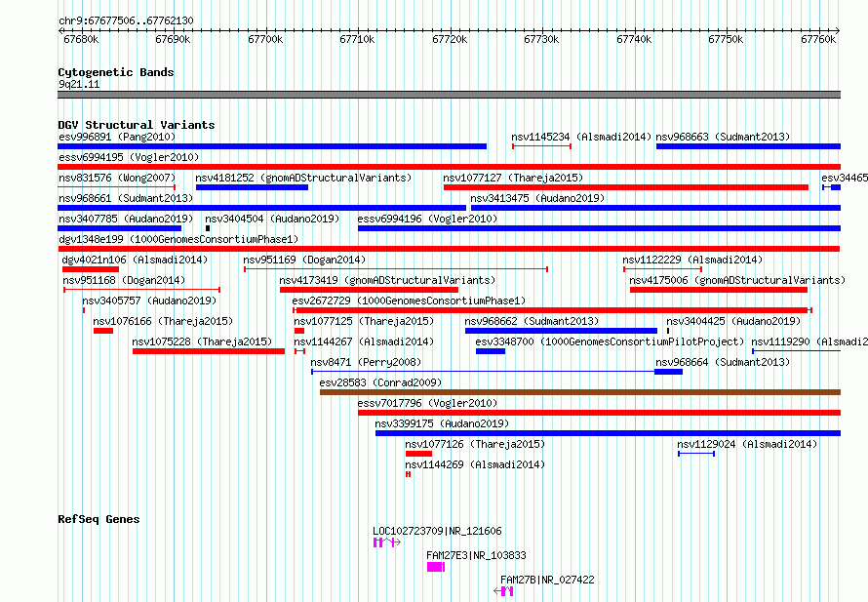
Task: Open nsv968662 (Sudmant2013) variant label
Action: pos(532,321)
